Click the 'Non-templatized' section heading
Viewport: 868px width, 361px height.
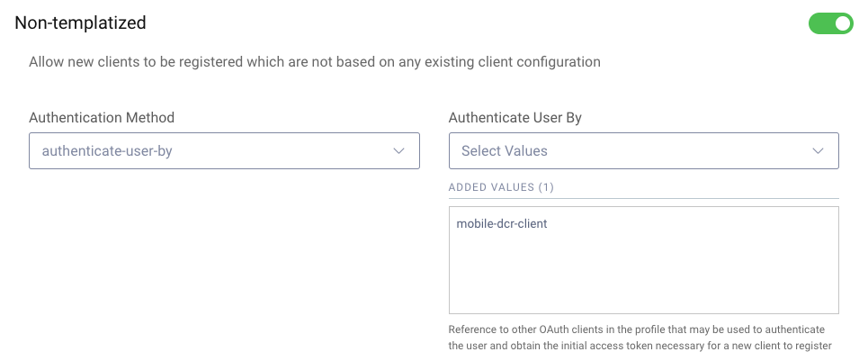click(x=81, y=23)
